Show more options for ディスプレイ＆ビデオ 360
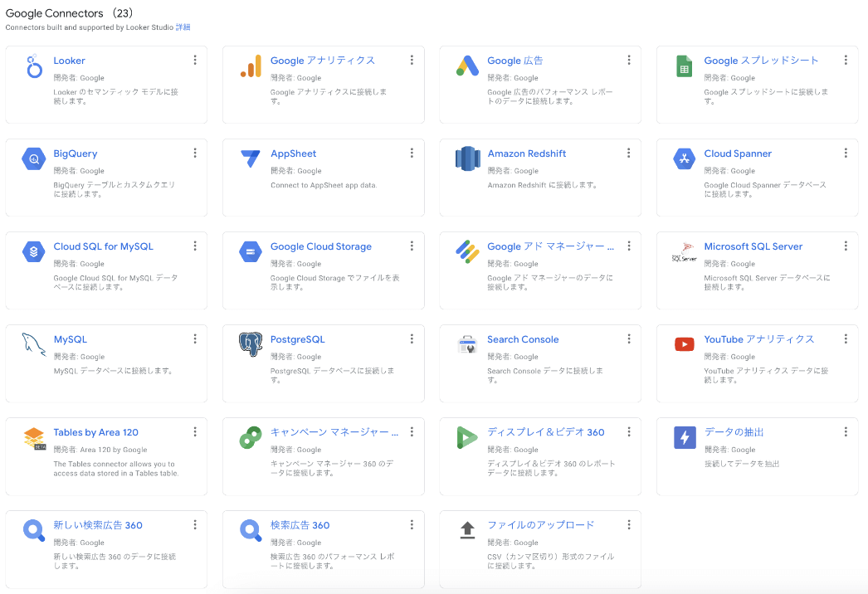This screenshot has width=868, height=594. [629, 431]
